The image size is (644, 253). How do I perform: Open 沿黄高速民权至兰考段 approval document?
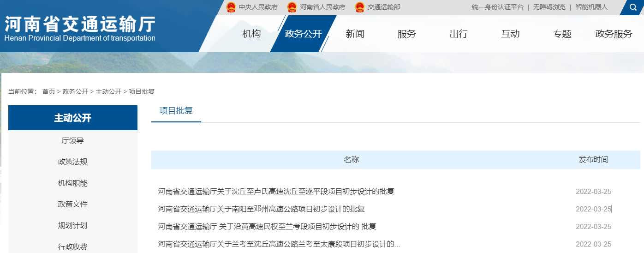click(x=267, y=227)
